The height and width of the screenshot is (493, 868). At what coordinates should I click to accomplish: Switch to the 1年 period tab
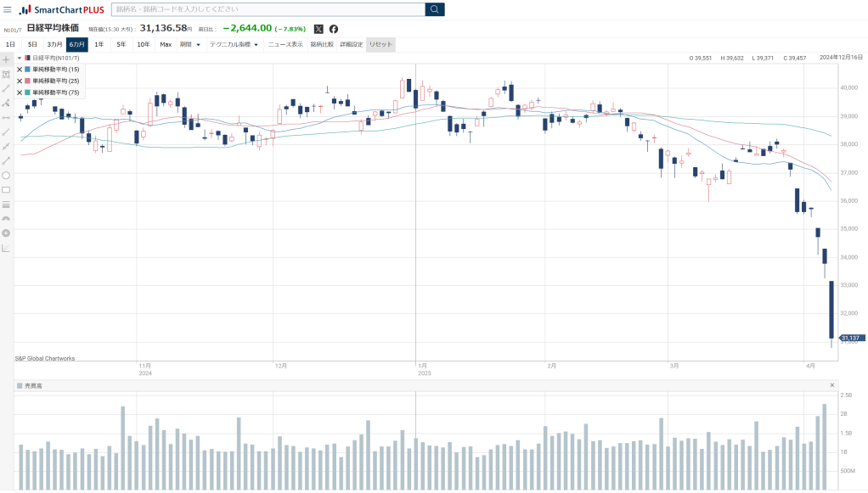click(99, 44)
